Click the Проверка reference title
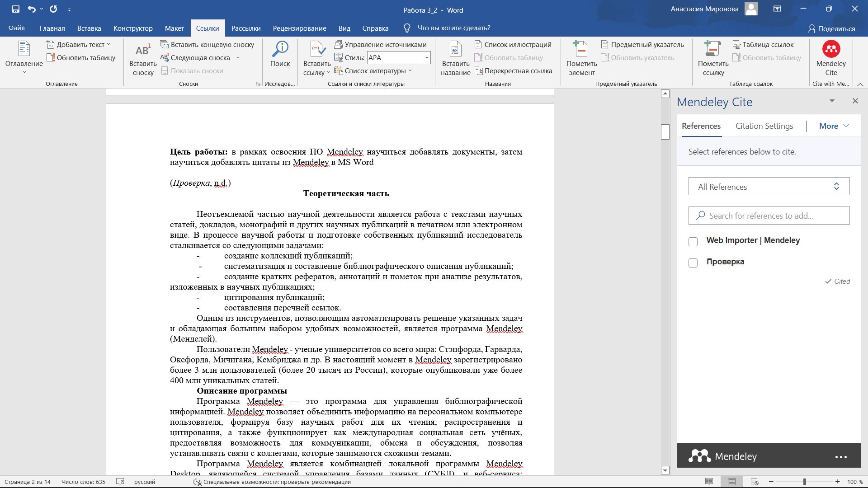The width and height of the screenshot is (868, 488). point(725,262)
